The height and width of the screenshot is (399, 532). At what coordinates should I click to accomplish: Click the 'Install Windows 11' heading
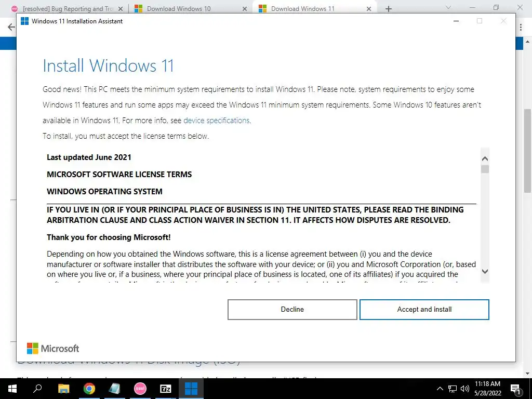tap(108, 65)
